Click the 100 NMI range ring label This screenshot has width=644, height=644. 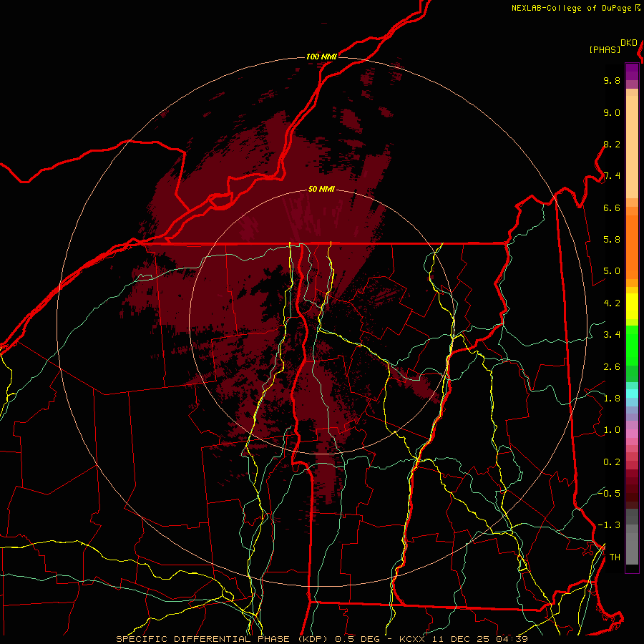pyautogui.click(x=321, y=57)
